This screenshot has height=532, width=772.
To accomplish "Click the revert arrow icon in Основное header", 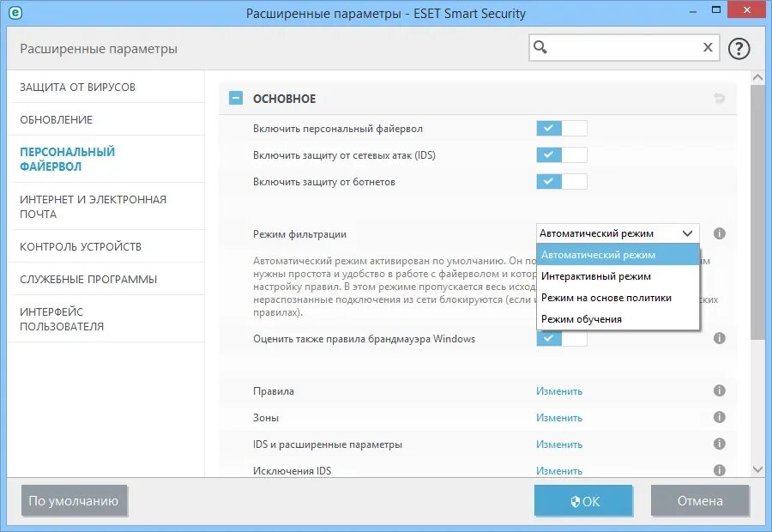I will pyautogui.click(x=719, y=98).
